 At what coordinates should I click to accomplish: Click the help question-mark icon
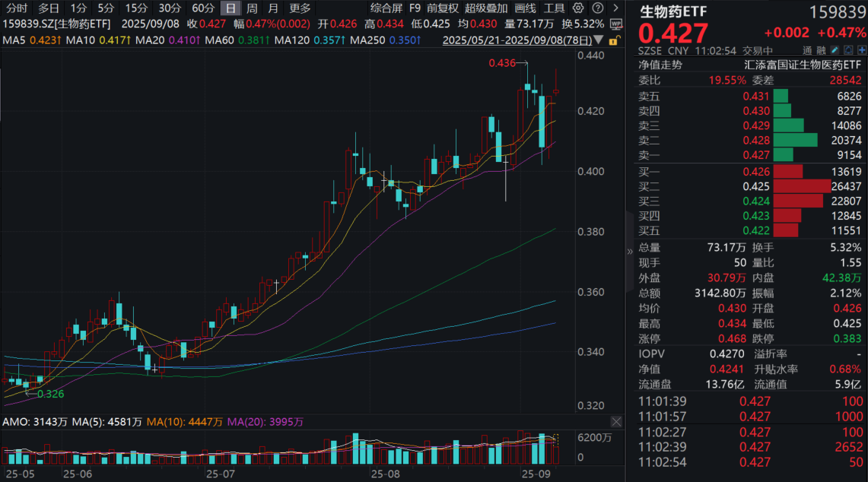599,9
